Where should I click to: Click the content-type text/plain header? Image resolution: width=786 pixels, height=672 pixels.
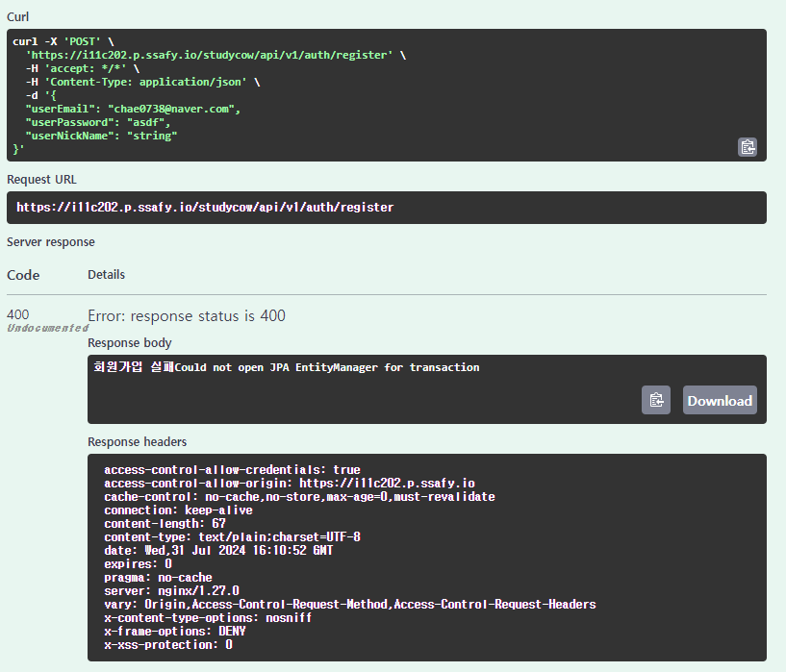232,537
